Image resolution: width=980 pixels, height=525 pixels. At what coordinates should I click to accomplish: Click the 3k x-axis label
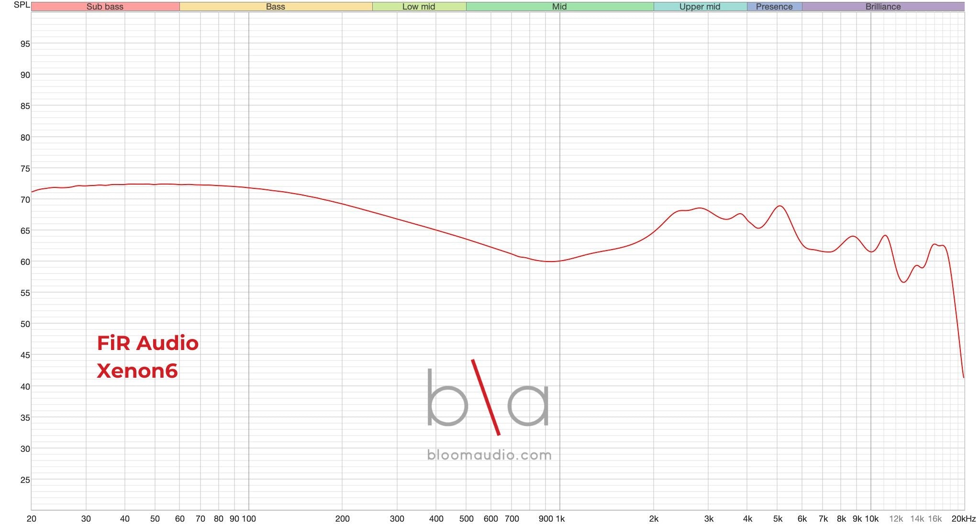click(709, 519)
